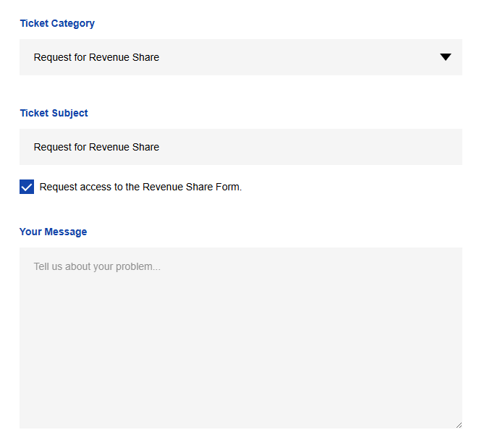This screenshot has width=492, height=448.
Task: Click the Ticket Subject input field
Action: pos(240,147)
